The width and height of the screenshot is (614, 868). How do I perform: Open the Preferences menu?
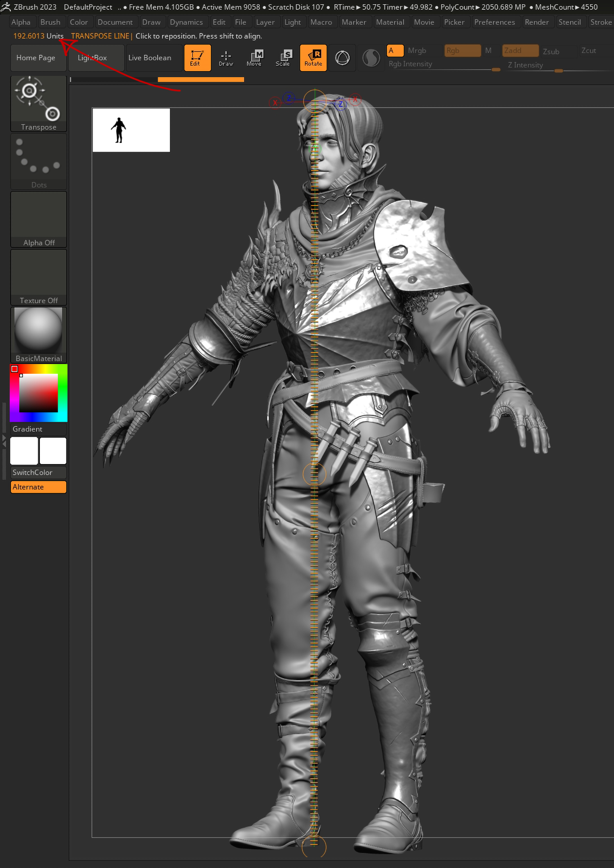(x=495, y=22)
